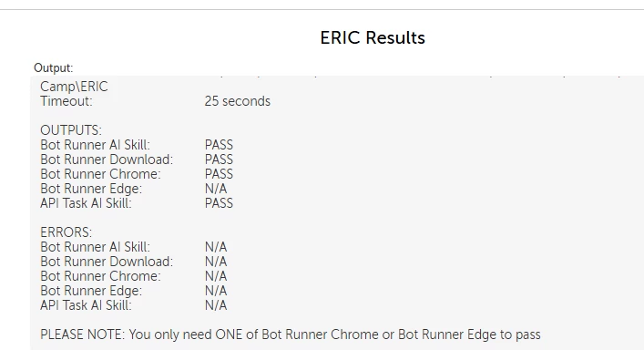644x350 pixels.
Task: Click PASS result for Bot Runner AI Skill
Action: point(219,145)
